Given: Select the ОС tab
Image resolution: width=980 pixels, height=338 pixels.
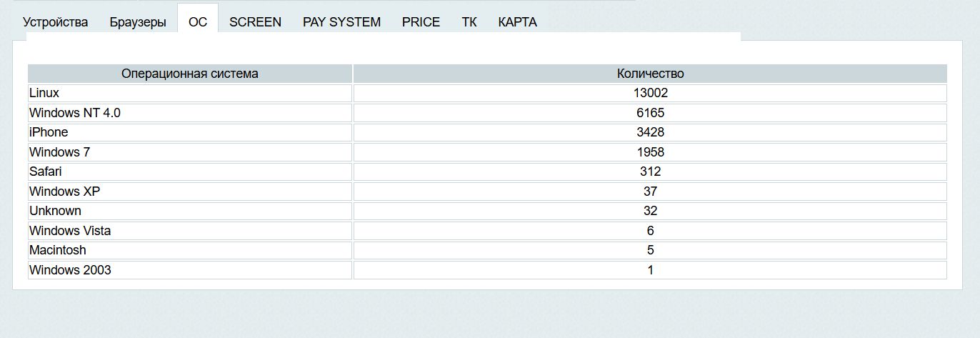Looking at the screenshot, I should click(x=198, y=22).
